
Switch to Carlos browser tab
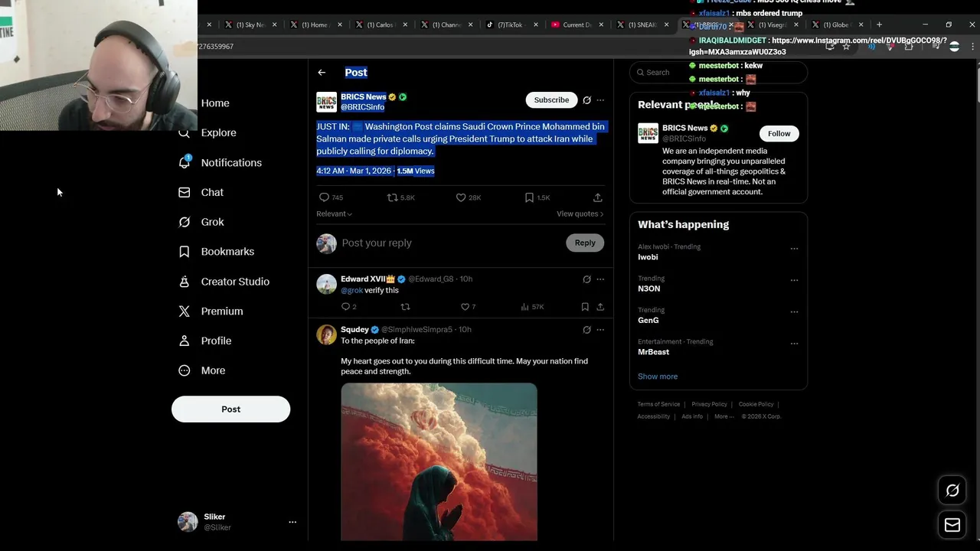[x=381, y=24]
